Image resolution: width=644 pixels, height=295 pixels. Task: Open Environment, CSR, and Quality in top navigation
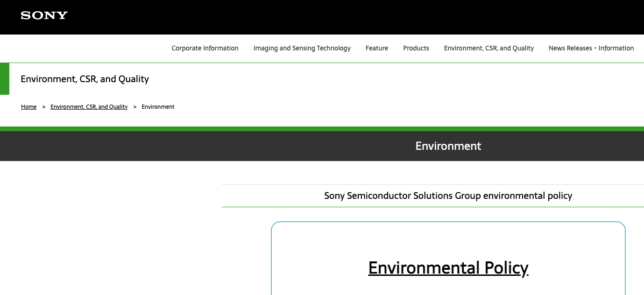tap(489, 48)
